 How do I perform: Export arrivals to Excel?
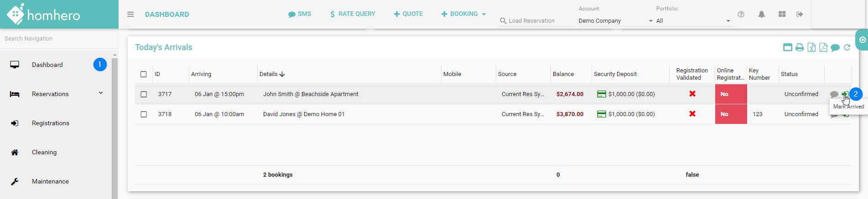[811, 48]
